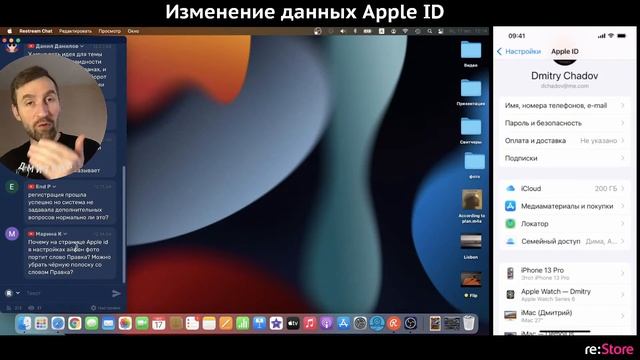Viewport: 640px width, 360px height.
Task: Open Keynote in the Dock
Action: 259,324
